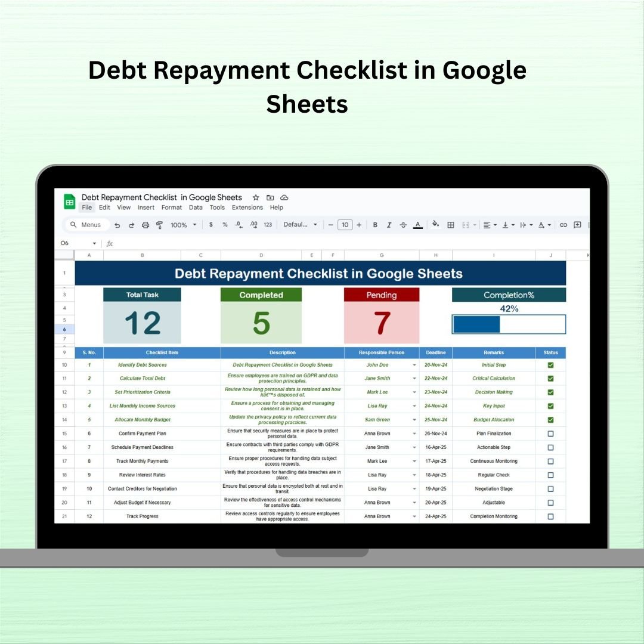Open person dropdown in Calculate Total Debt row
This screenshot has width=644, height=644.
[414, 379]
